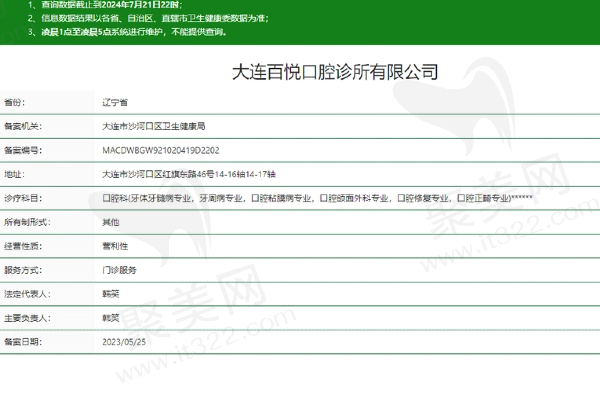Select the date 2023/05/25
This screenshot has height=410, width=600.
(x=124, y=342)
